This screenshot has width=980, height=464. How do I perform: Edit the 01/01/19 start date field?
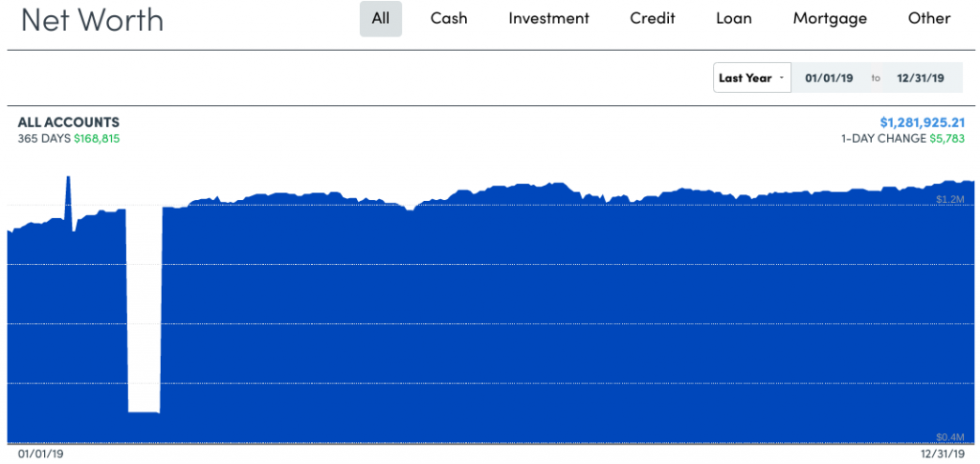(829, 78)
